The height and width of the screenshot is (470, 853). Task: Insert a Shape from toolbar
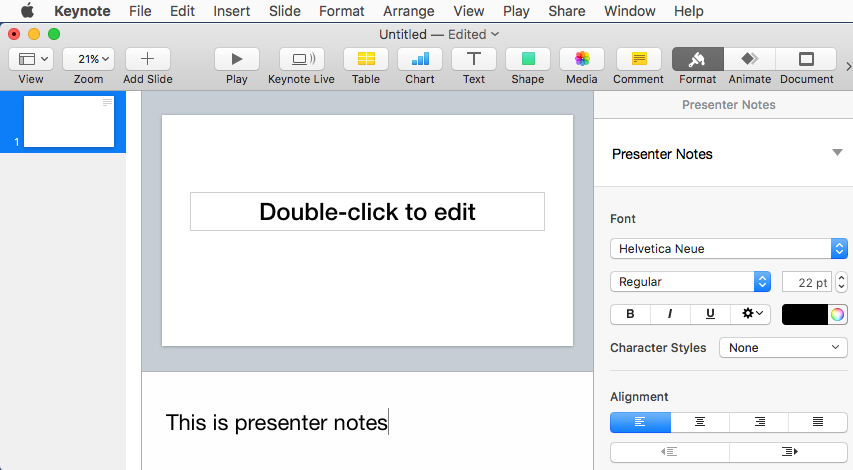pyautogui.click(x=528, y=59)
